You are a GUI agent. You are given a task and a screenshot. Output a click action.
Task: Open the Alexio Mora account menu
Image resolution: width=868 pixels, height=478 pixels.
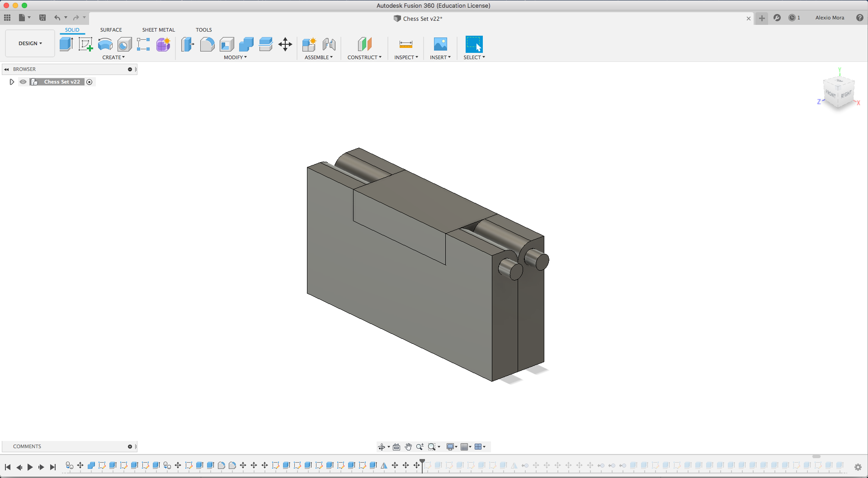830,18
